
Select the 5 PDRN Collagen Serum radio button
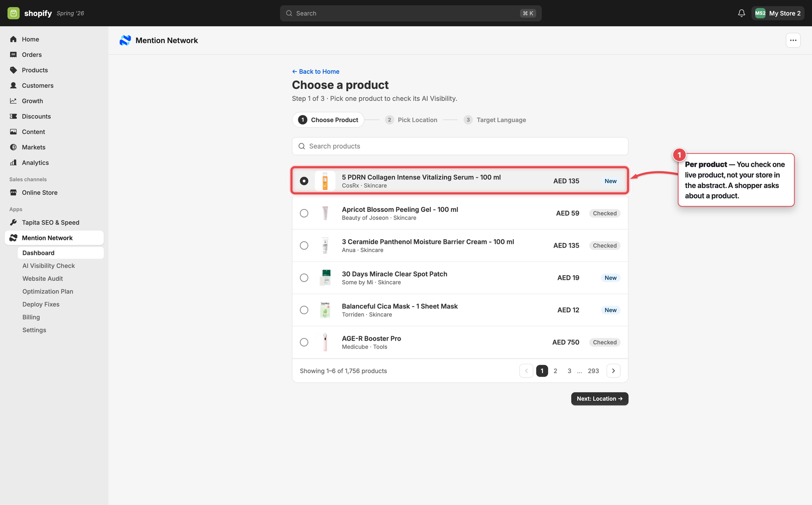[x=304, y=181]
